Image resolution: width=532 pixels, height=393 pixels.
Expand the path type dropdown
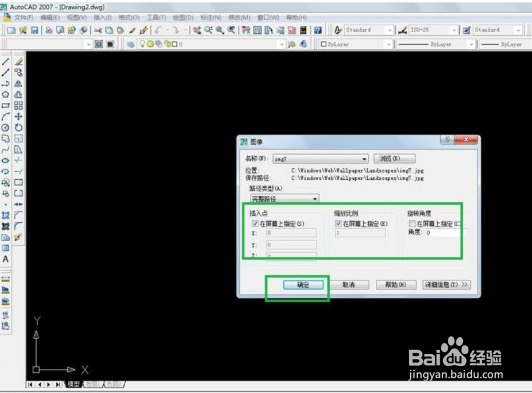tap(315, 199)
